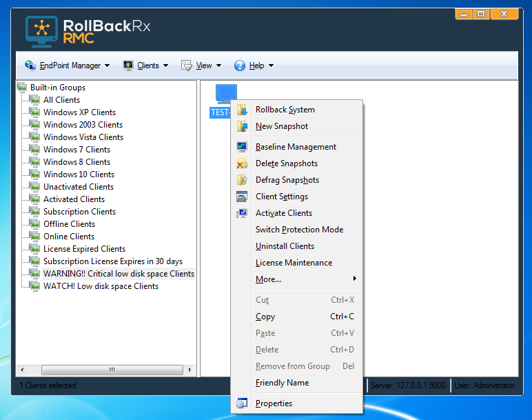The height and width of the screenshot is (420, 532).
Task: Choose Uninstall Clients menu entry
Action: point(296,246)
